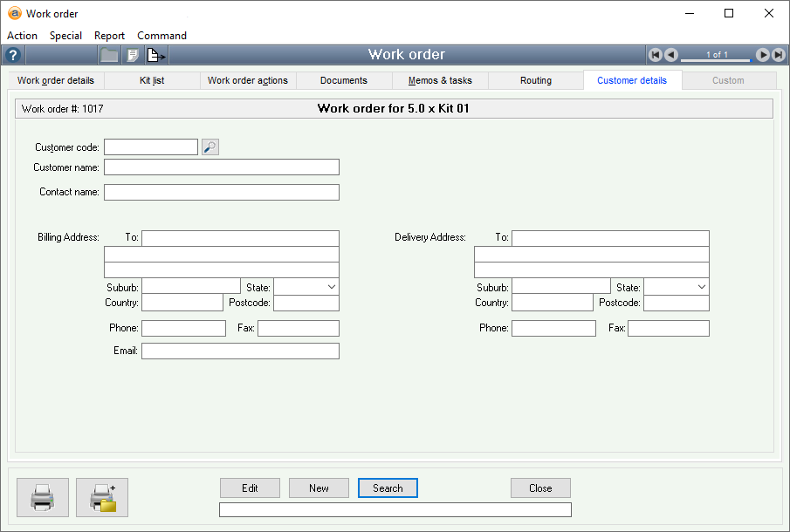
Task: Click the billing Email input field
Action: pyautogui.click(x=240, y=351)
